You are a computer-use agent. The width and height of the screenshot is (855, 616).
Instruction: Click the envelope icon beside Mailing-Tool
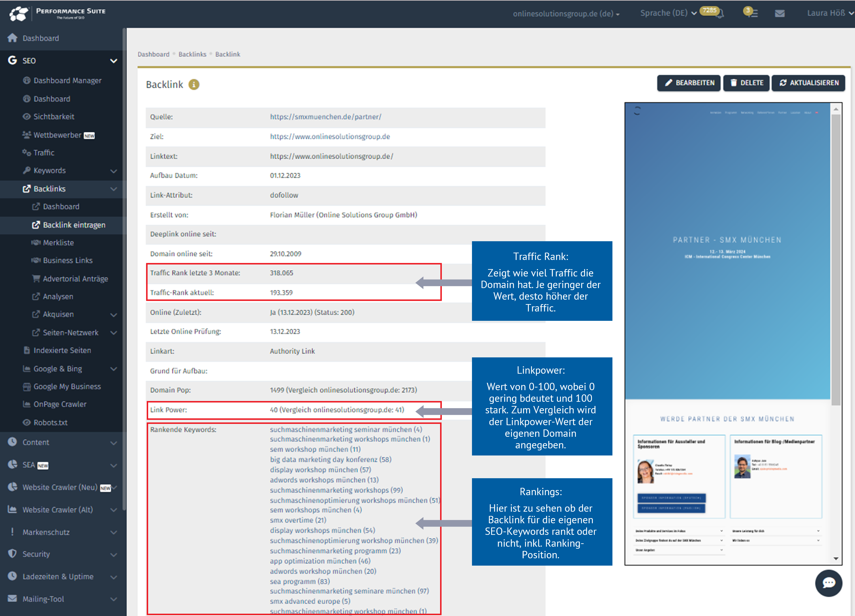click(x=12, y=598)
